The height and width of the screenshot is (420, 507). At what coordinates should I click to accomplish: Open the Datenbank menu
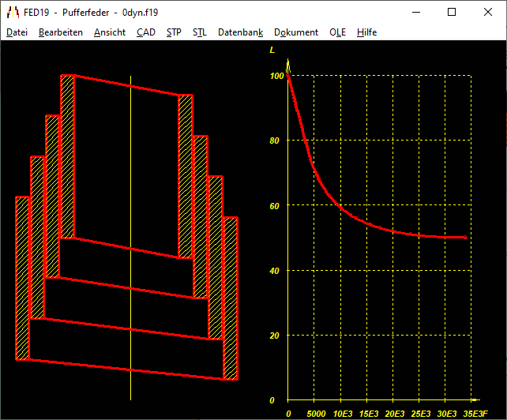point(240,32)
